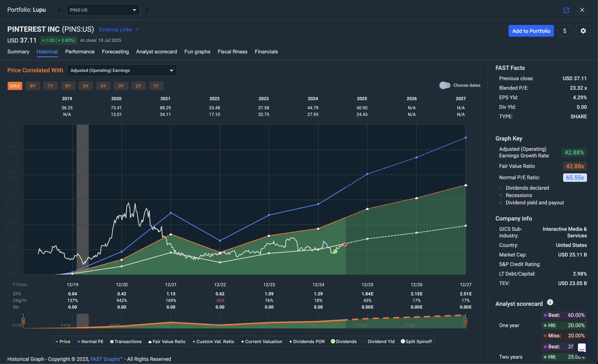Select the green transaction dot on chart
This screenshot has height=364, width=598.
pos(335,251)
